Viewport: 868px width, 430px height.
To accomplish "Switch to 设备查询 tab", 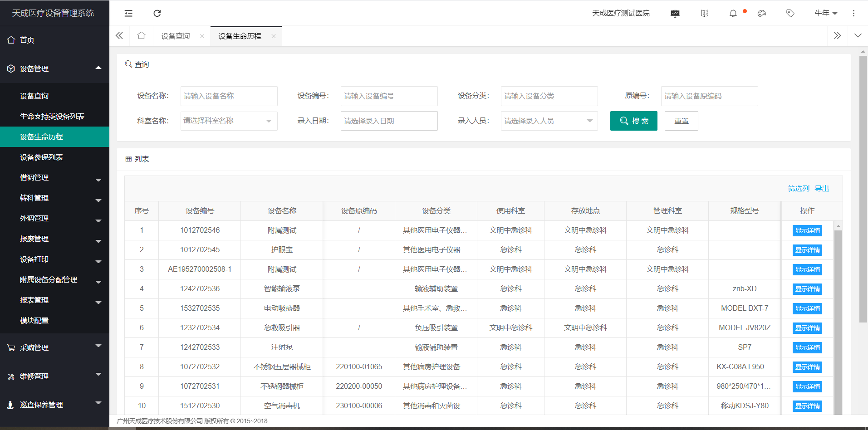I will tap(176, 36).
